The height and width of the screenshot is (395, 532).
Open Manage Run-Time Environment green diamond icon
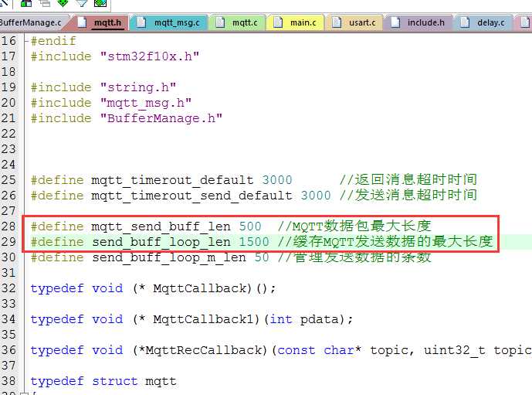[x=63, y=3]
